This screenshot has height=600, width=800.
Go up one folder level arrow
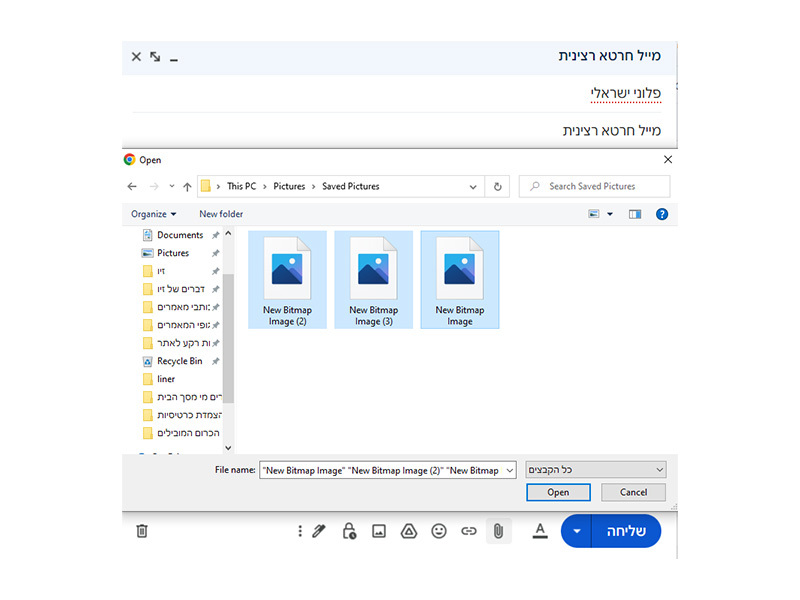click(x=187, y=187)
